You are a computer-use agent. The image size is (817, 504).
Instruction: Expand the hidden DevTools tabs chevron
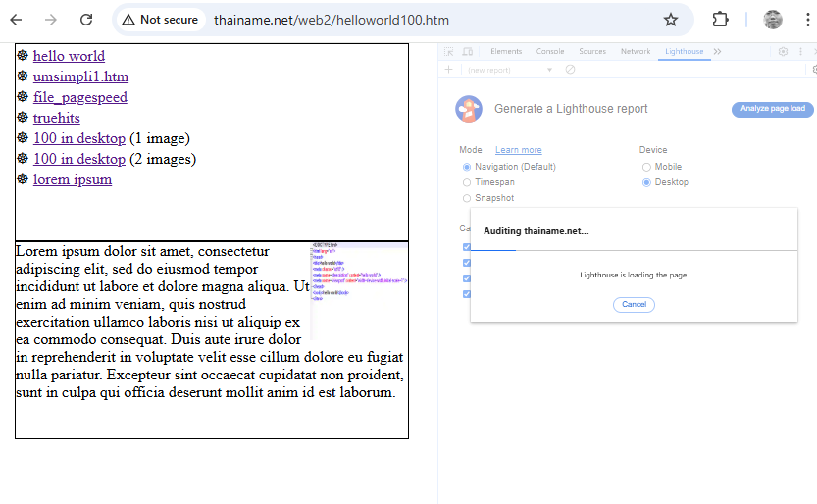coord(717,51)
